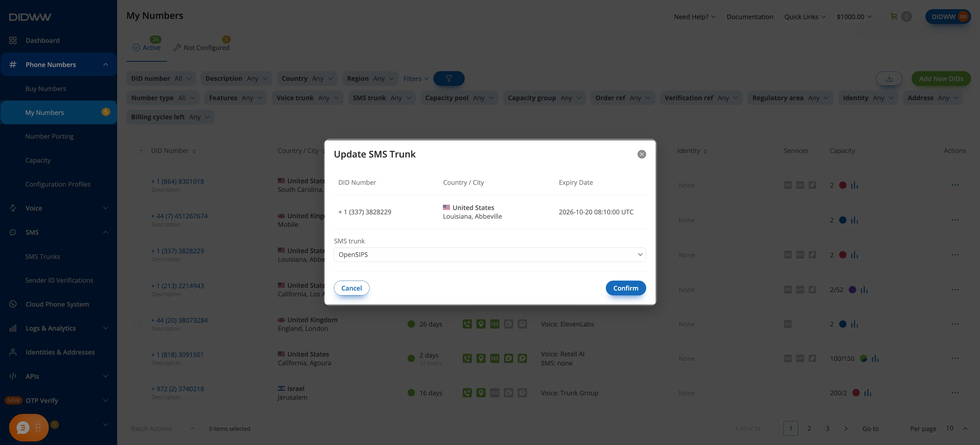Open the Per page dropdown
The height and width of the screenshot is (445, 980).
(956, 428)
